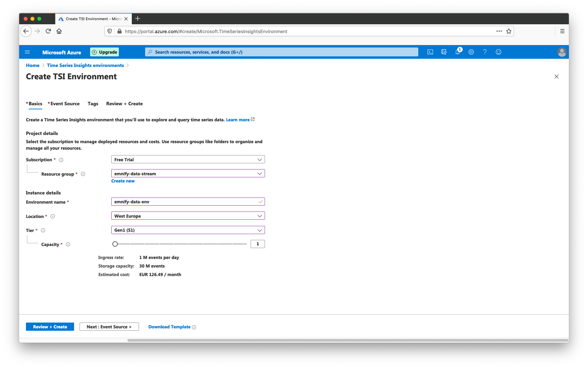Image resolution: width=588 pixels, height=368 pixels.
Task: Expand the Tier dropdown showing Gen1 (S1)
Action: (188, 230)
